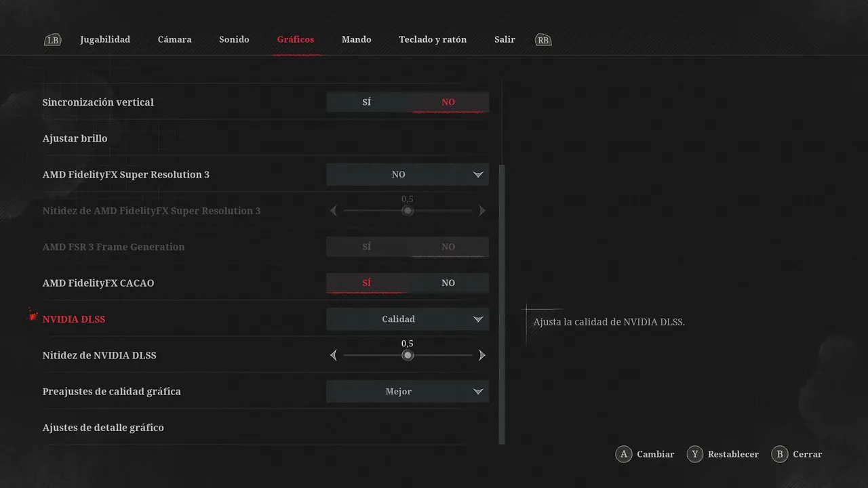Set Sincronización vertical to SÍ
The height and width of the screenshot is (488, 868).
tap(367, 102)
